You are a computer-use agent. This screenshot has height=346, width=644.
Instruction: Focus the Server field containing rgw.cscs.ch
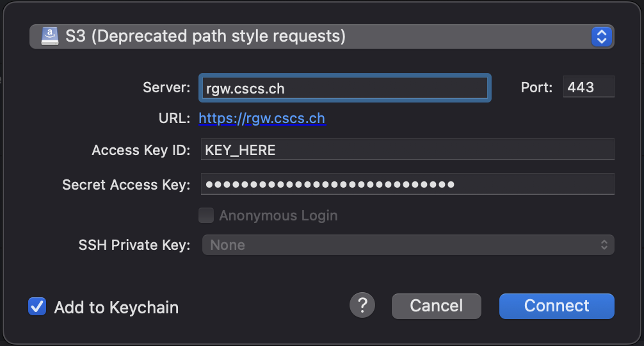tap(345, 88)
